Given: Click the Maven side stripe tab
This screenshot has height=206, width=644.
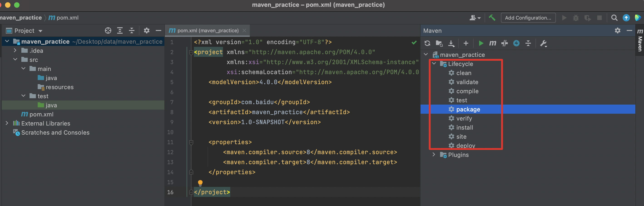Looking at the screenshot, I should (x=640, y=40).
